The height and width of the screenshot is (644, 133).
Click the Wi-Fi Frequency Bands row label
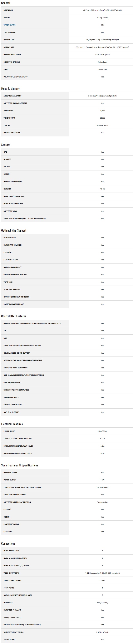tap(13, 632)
